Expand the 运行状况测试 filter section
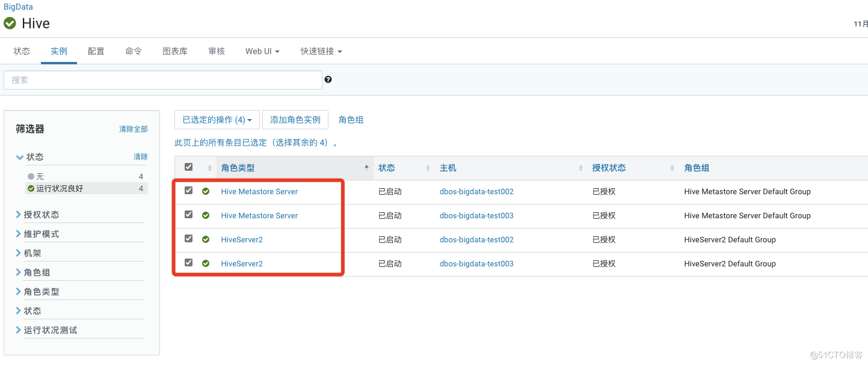This screenshot has height=365, width=868. tap(46, 330)
